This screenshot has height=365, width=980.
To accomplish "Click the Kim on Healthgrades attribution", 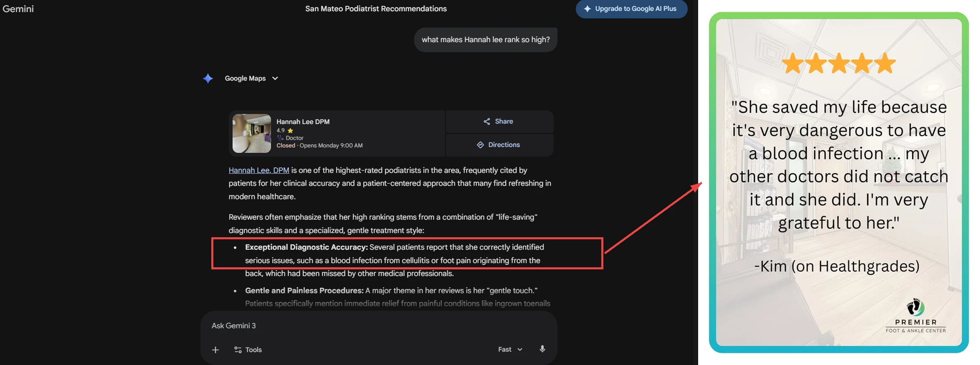I will point(837,266).
